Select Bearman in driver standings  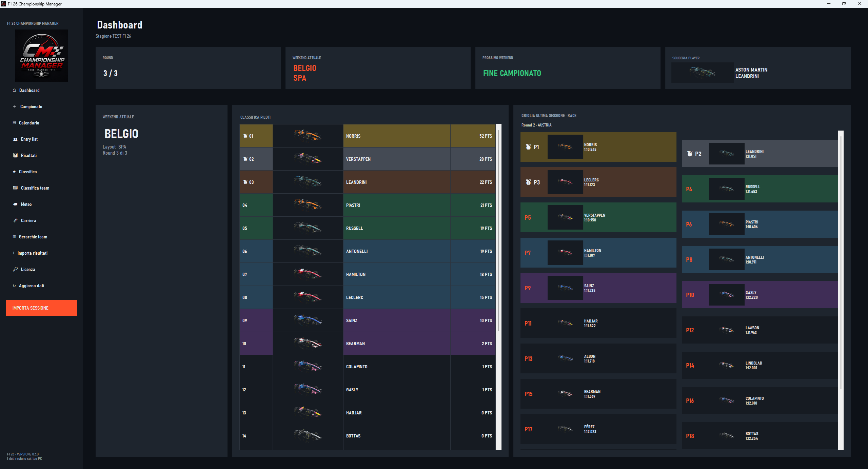coord(368,344)
